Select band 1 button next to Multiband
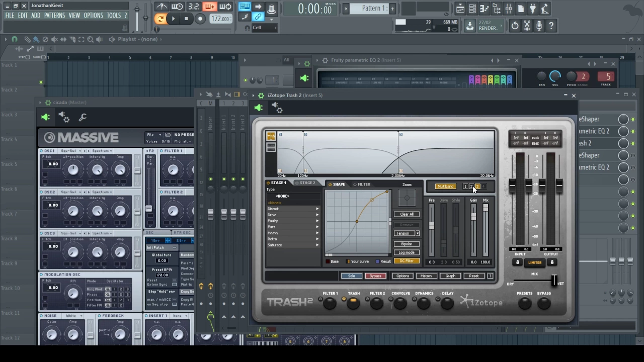 (x=465, y=187)
